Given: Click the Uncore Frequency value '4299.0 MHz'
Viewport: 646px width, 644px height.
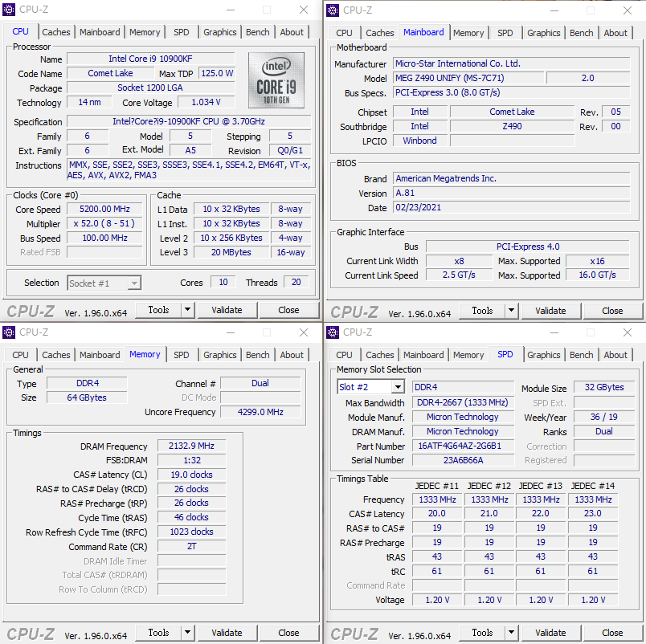Looking at the screenshot, I should 260,412.
